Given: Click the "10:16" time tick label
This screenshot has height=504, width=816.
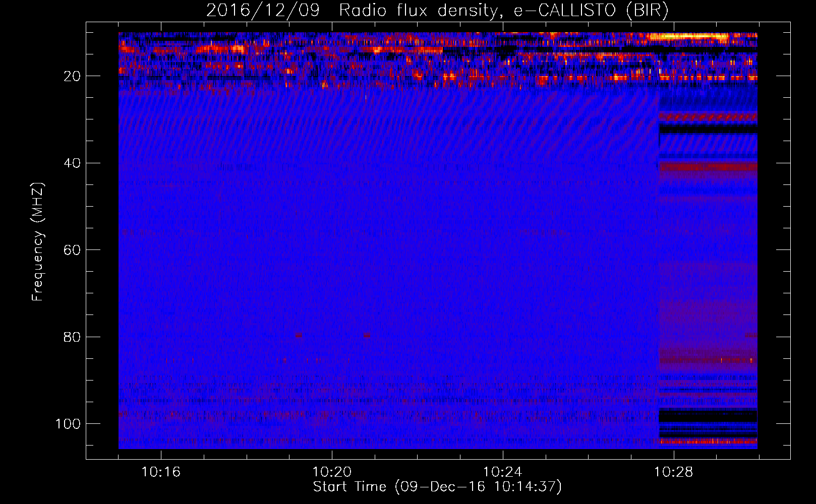Looking at the screenshot, I should click(161, 472).
